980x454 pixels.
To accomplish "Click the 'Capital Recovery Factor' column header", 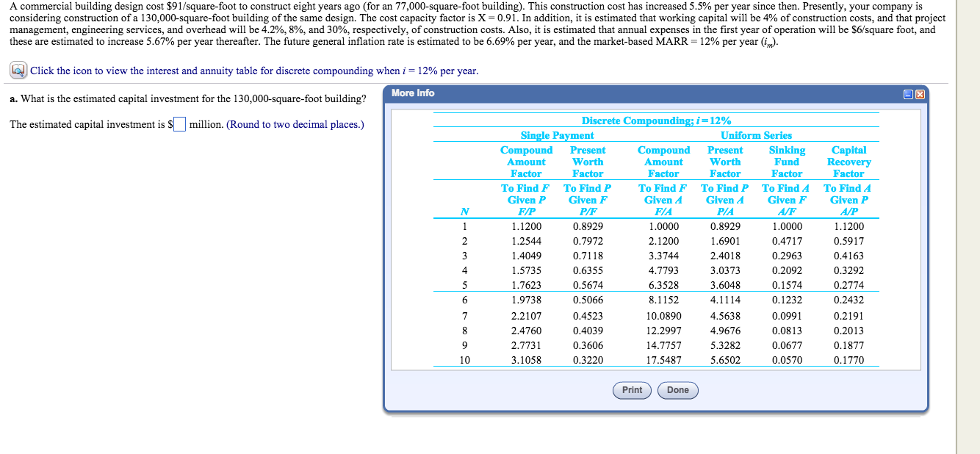I will (849, 162).
